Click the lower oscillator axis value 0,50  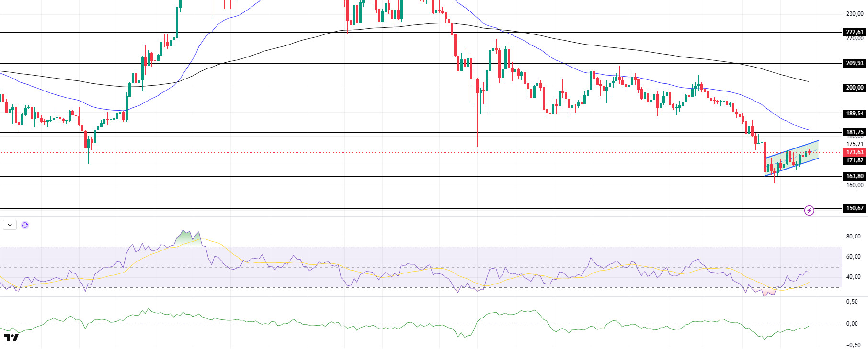852,302
